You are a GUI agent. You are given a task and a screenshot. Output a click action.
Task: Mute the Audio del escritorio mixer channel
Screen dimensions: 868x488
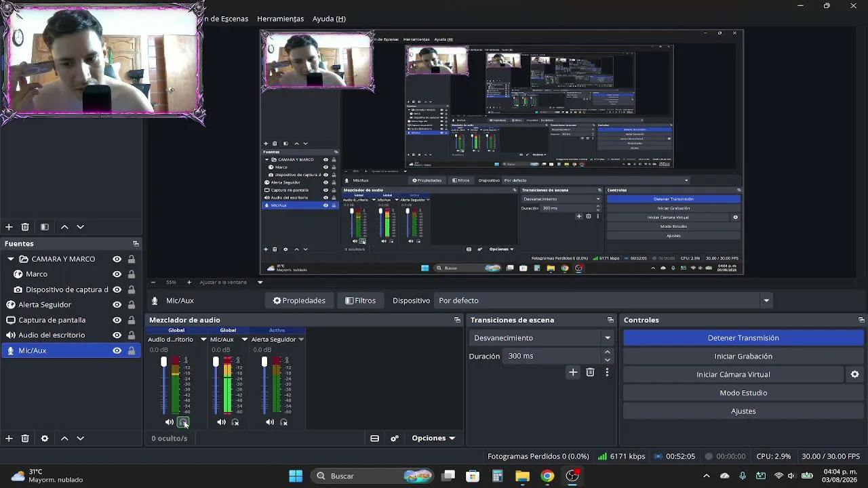(170, 422)
